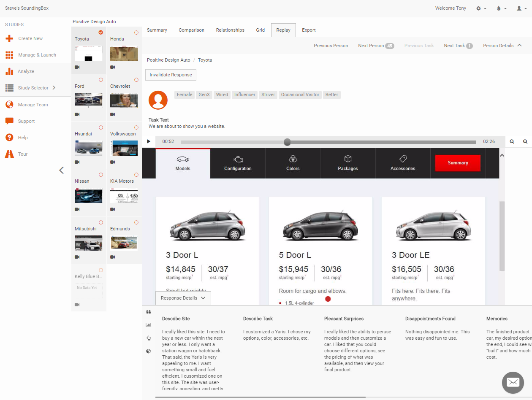Image resolution: width=532 pixels, height=400 pixels.
Task: Click the quotes icon in response panel
Action: tap(148, 312)
